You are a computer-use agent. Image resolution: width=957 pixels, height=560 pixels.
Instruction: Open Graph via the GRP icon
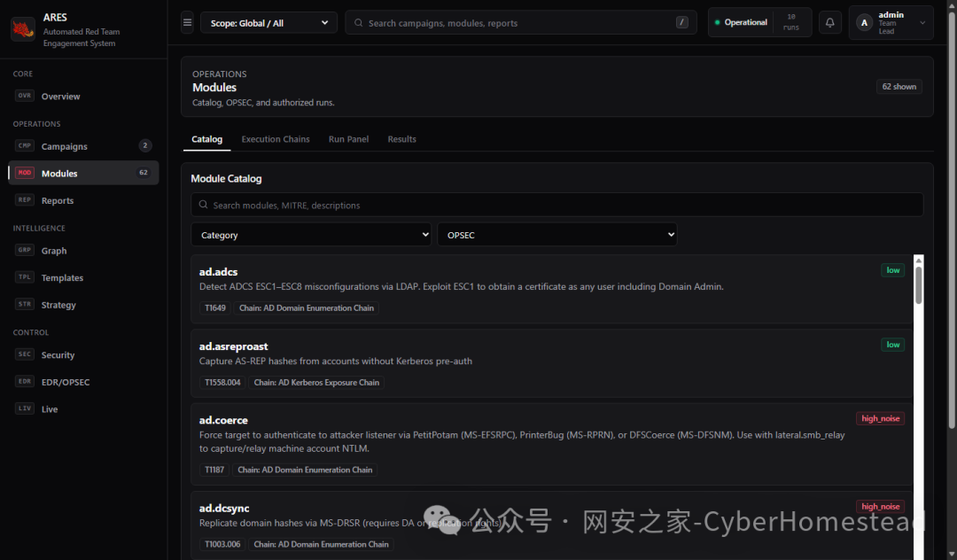click(25, 250)
